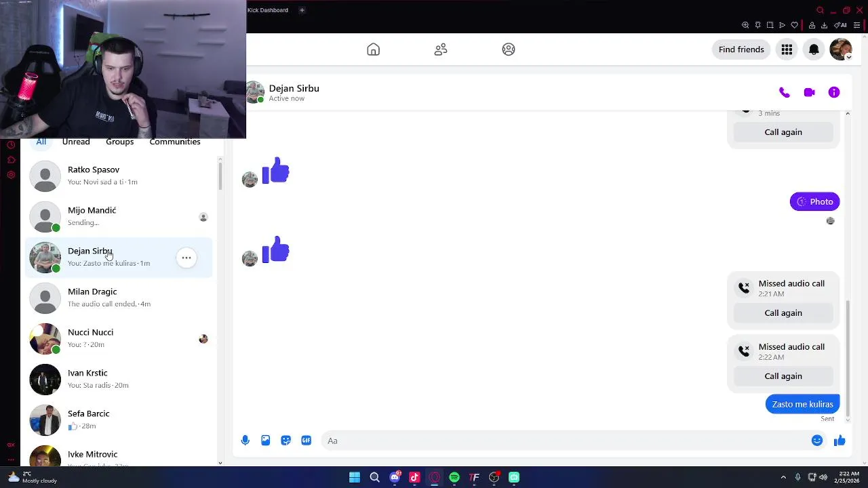Image resolution: width=868 pixels, height=488 pixels.
Task: Open the emoji picker in message box
Action: click(817, 441)
